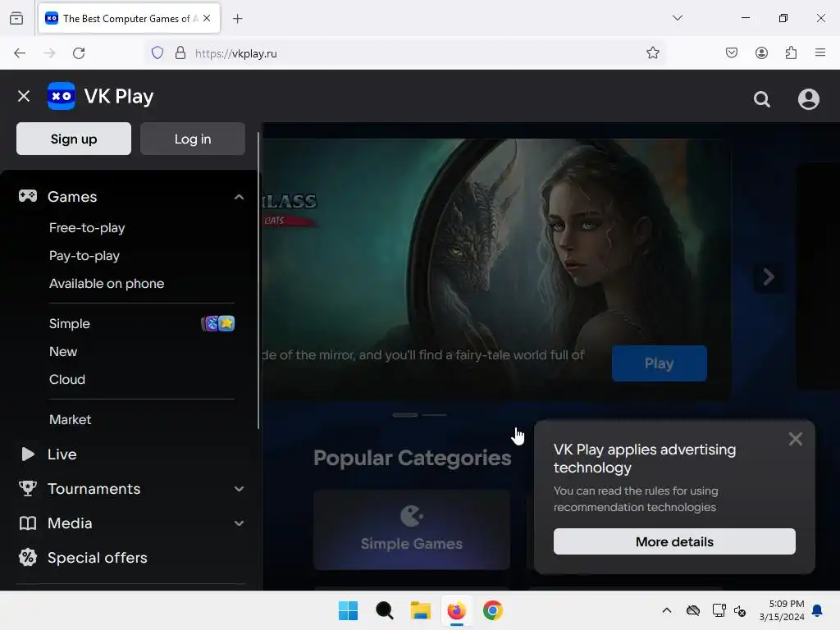The width and height of the screenshot is (840, 630).
Task: Click the muted volume tray icon
Action: (740, 610)
